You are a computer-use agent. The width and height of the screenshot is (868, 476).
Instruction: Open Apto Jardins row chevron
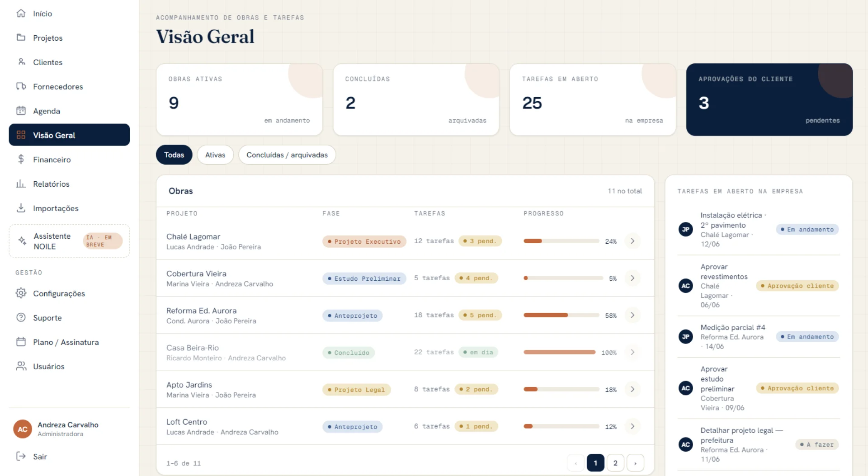pos(632,389)
